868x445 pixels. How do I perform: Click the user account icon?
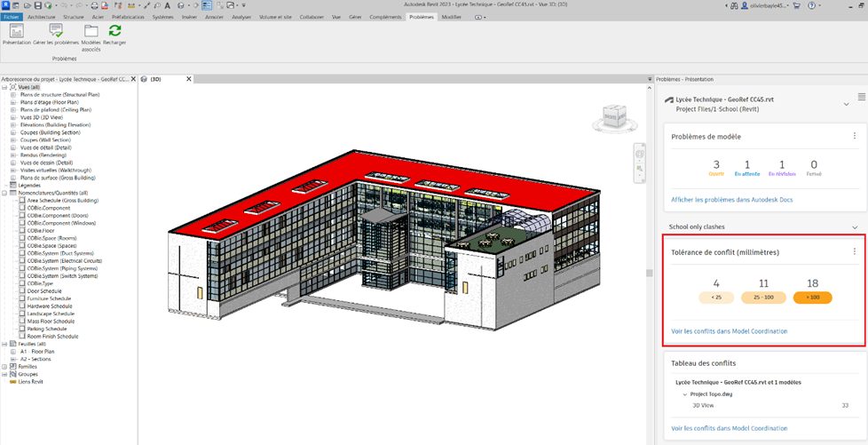[x=745, y=5]
